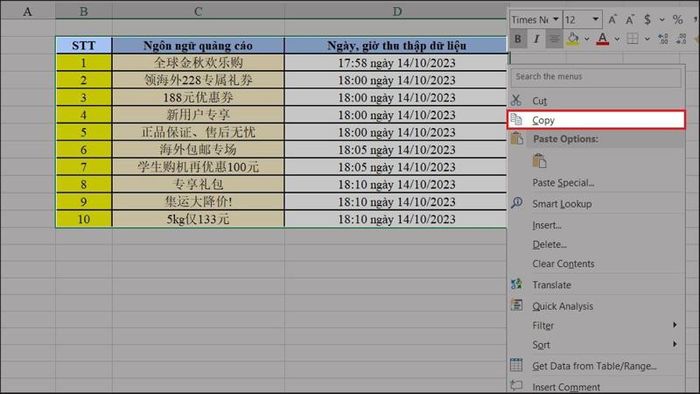Open the font size 12 dropdown

pos(596,20)
